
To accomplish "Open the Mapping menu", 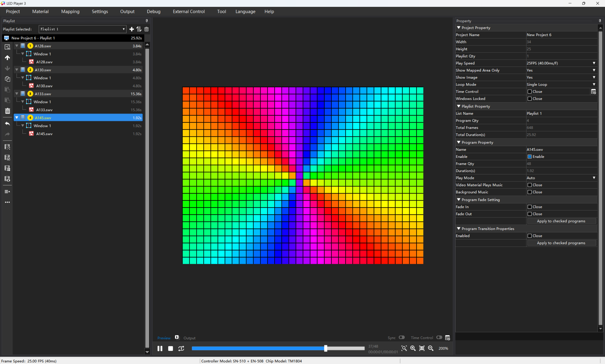I will coord(70,12).
